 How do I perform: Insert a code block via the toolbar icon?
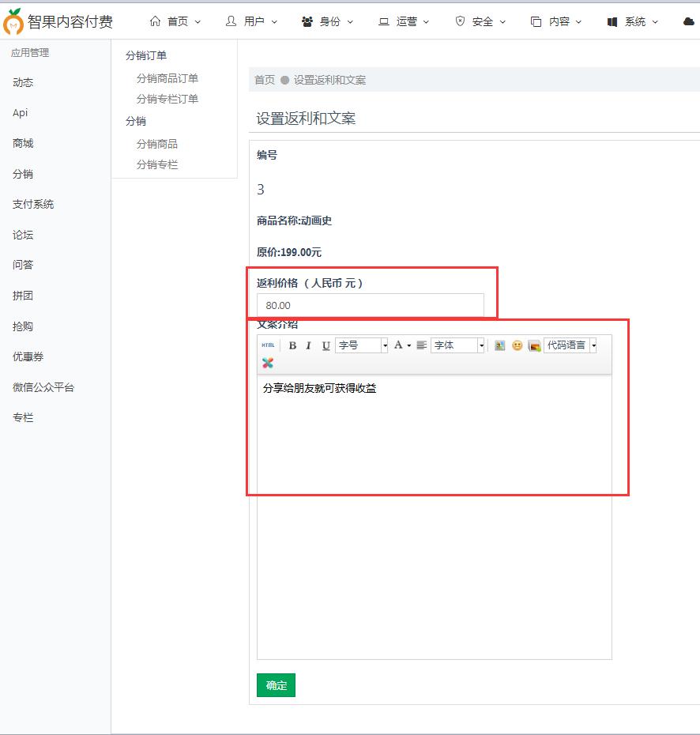click(533, 346)
